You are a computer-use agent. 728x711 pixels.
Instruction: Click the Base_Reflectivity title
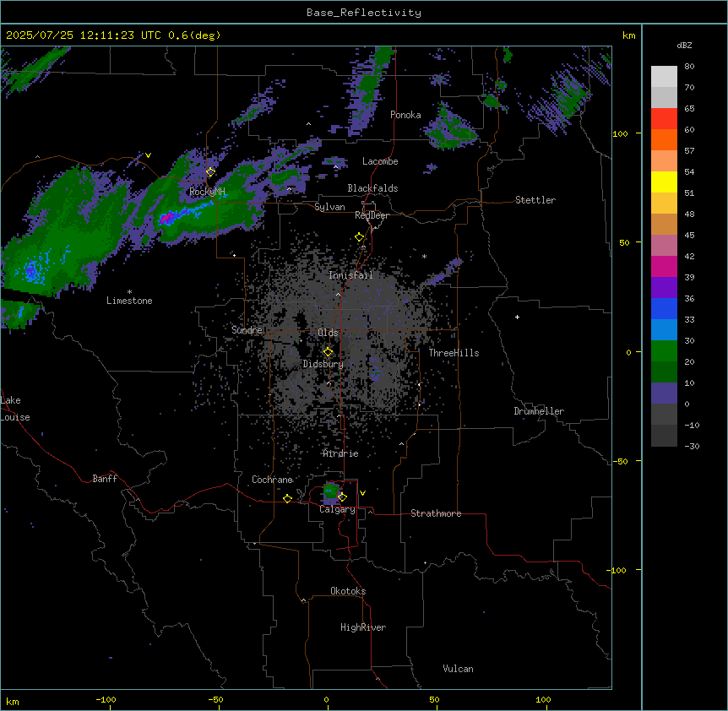(x=364, y=13)
